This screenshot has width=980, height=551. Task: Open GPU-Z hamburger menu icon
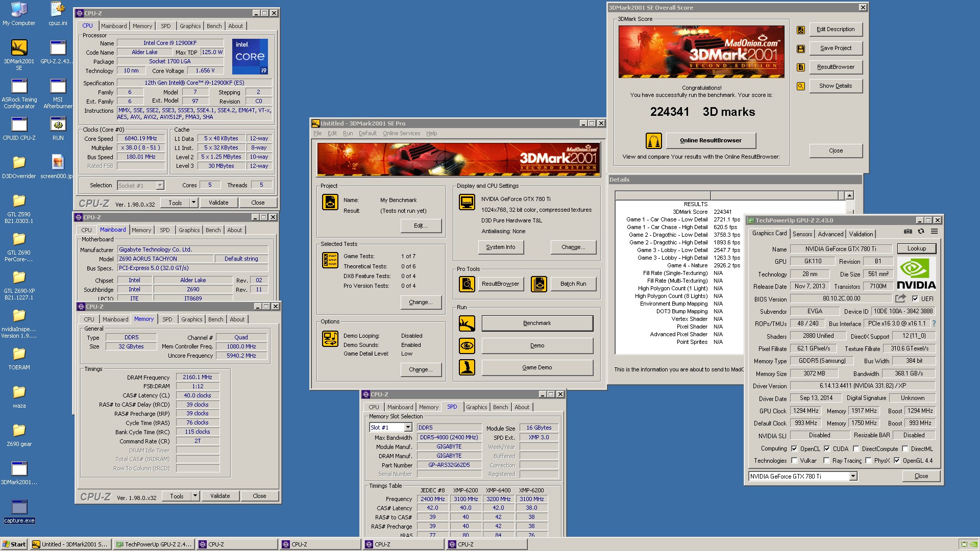pos(935,231)
